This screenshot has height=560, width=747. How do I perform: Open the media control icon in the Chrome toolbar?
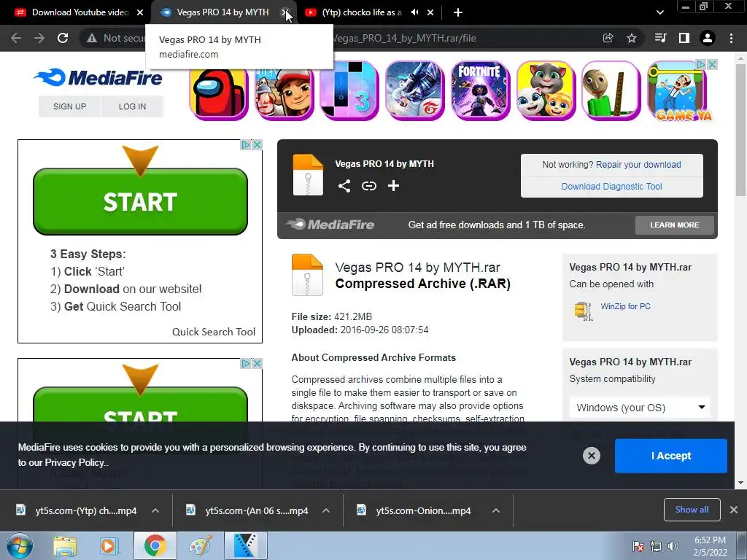(x=661, y=38)
